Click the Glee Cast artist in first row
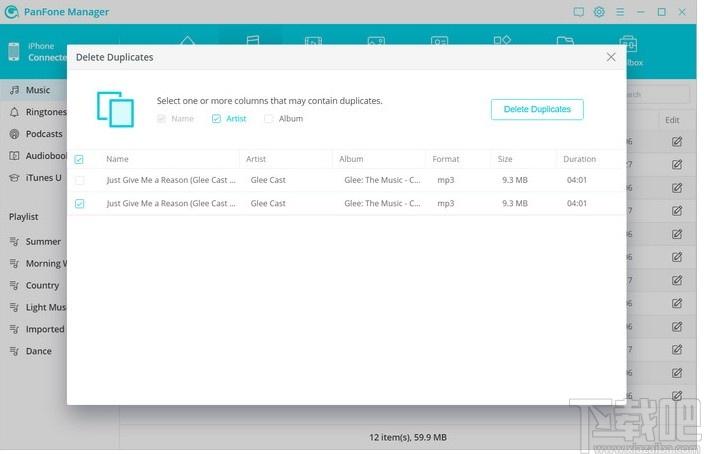 (x=268, y=180)
